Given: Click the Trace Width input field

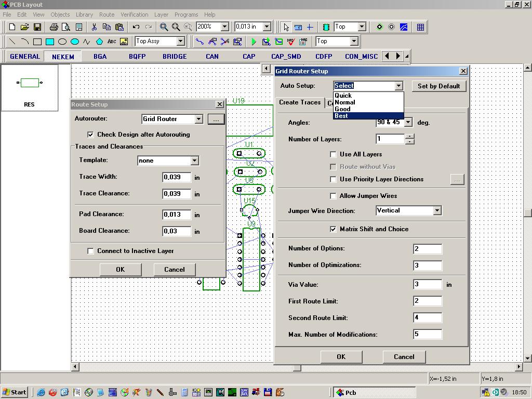Looking at the screenshot, I should click(x=177, y=177).
